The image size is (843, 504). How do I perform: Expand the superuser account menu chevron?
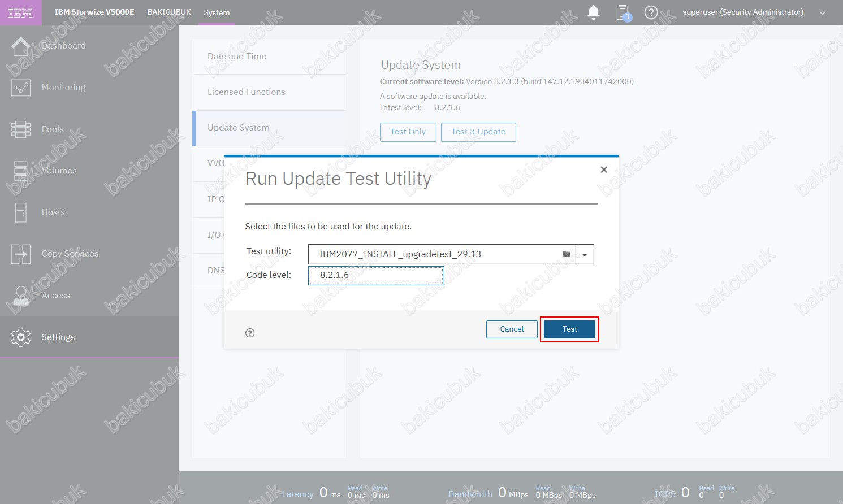pyautogui.click(x=823, y=13)
